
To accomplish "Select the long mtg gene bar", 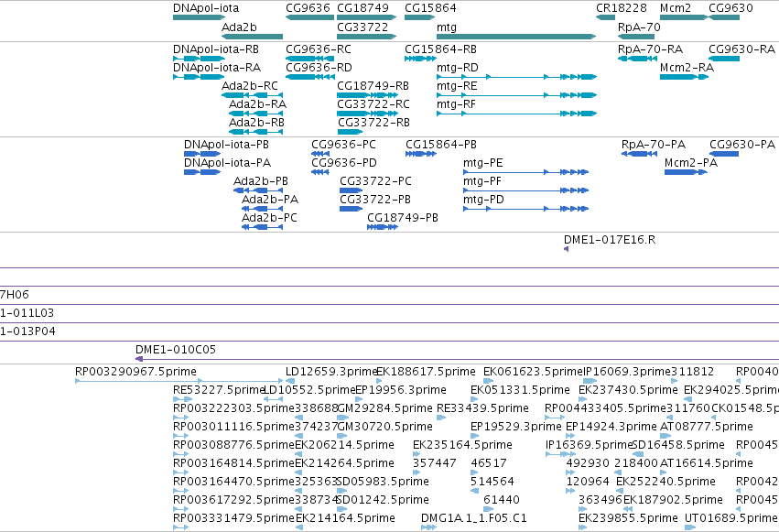I will click(516, 37).
